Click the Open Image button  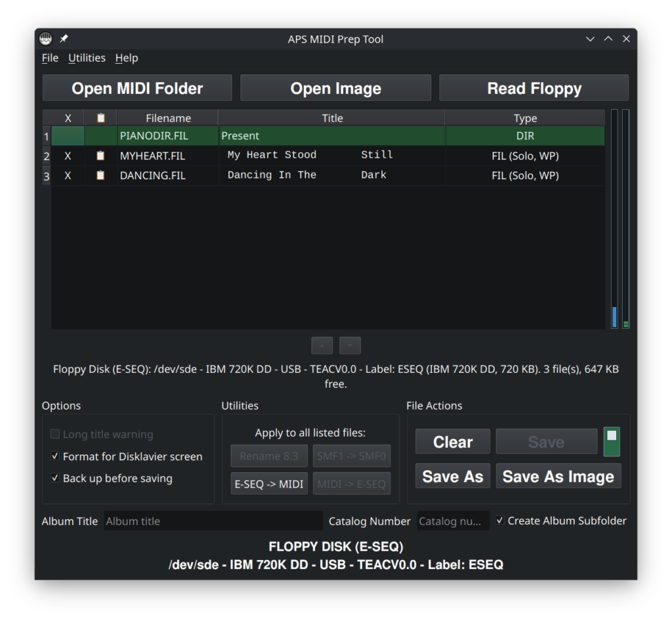(335, 88)
